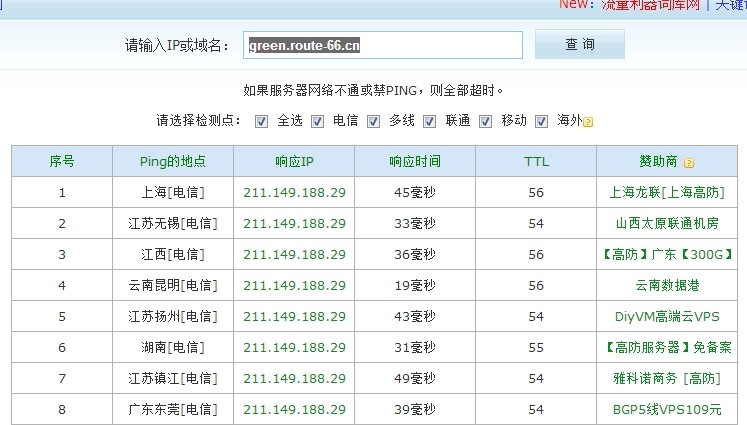Click the help icon beside 海外 checkbox

coord(588,122)
